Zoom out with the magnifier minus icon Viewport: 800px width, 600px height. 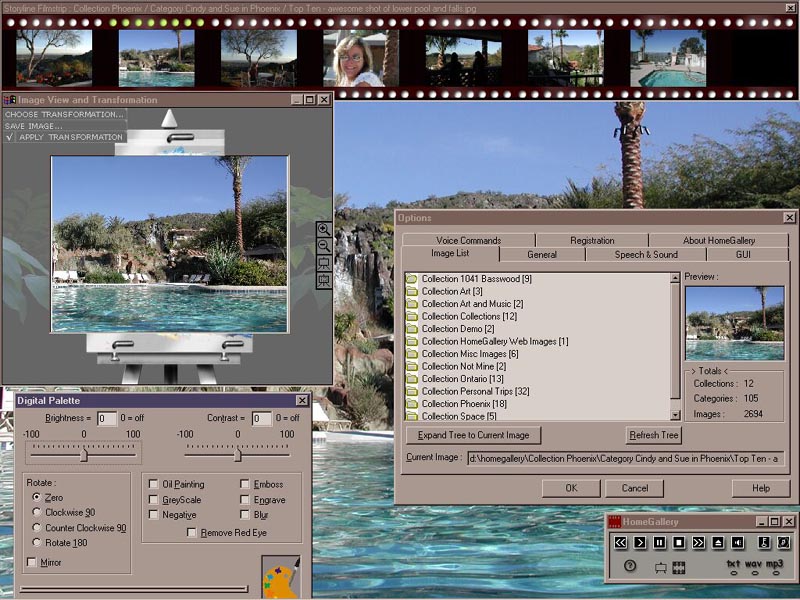click(324, 246)
